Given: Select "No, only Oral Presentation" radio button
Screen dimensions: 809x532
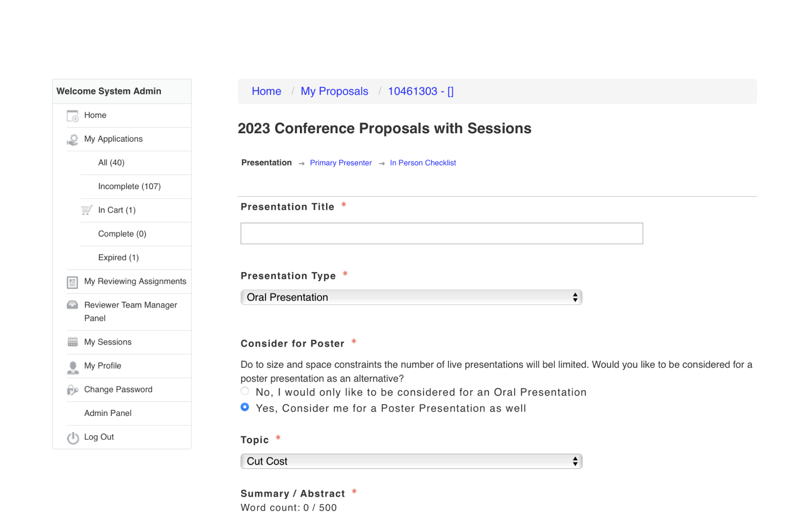Looking at the screenshot, I should pos(245,391).
